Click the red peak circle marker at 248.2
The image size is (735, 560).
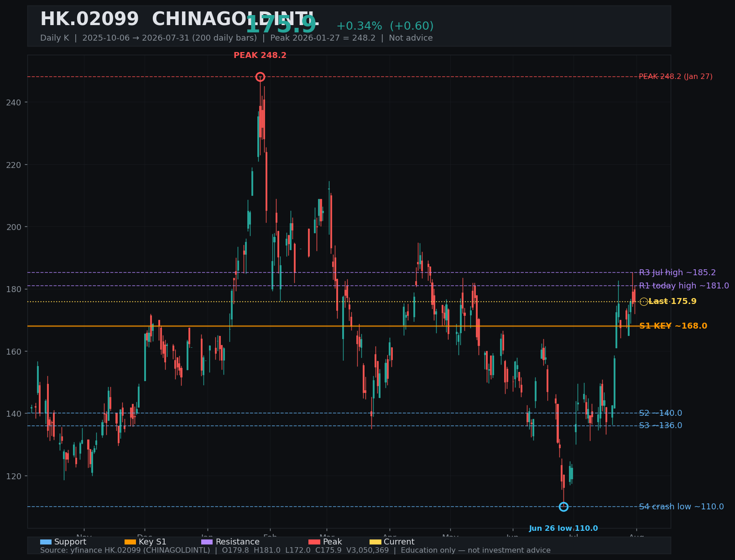click(x=260, y=77)
